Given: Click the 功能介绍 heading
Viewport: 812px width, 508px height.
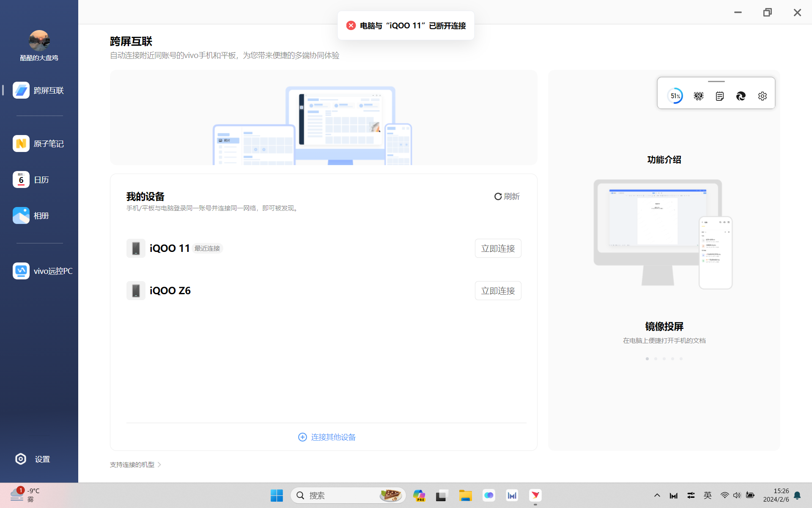Looking at the screenshot, I should click(664, 160).
